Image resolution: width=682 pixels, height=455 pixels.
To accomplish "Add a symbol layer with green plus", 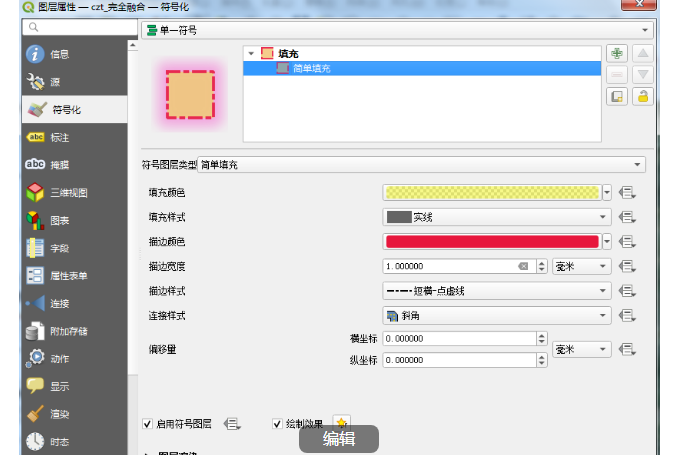I will pyautogui.click(x=617, y=54).
